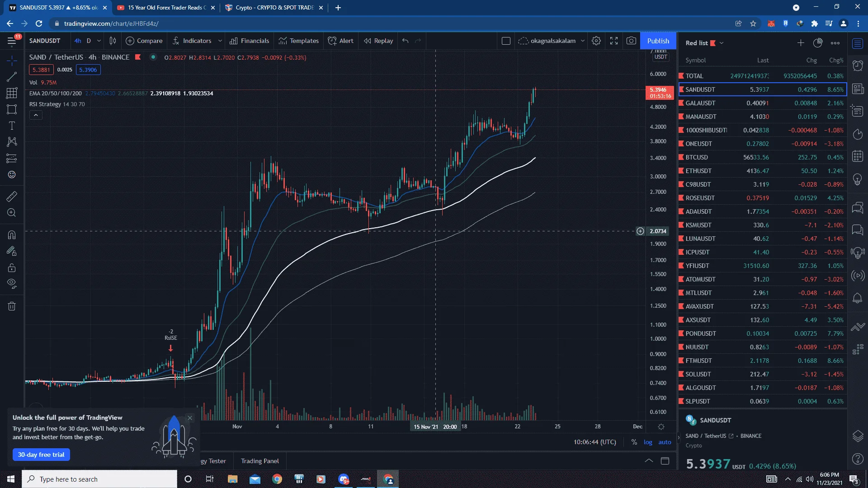
Task: Click the Windows search box
Action: point(99,479)
